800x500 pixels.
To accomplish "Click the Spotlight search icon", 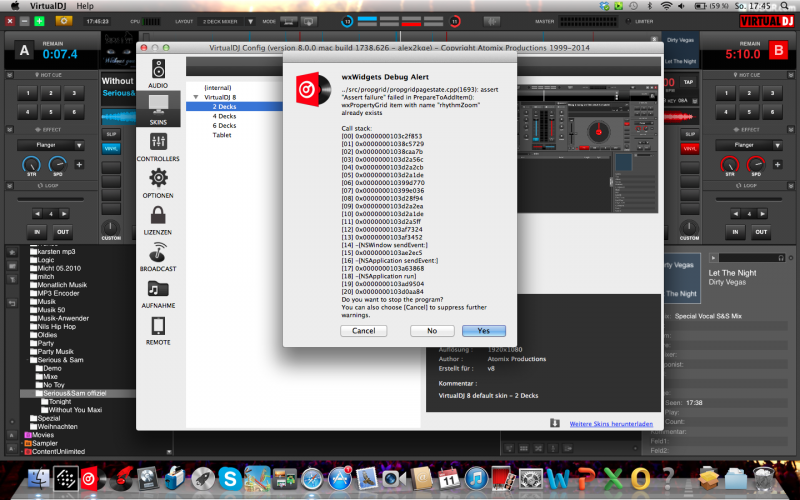I will 785,6.
